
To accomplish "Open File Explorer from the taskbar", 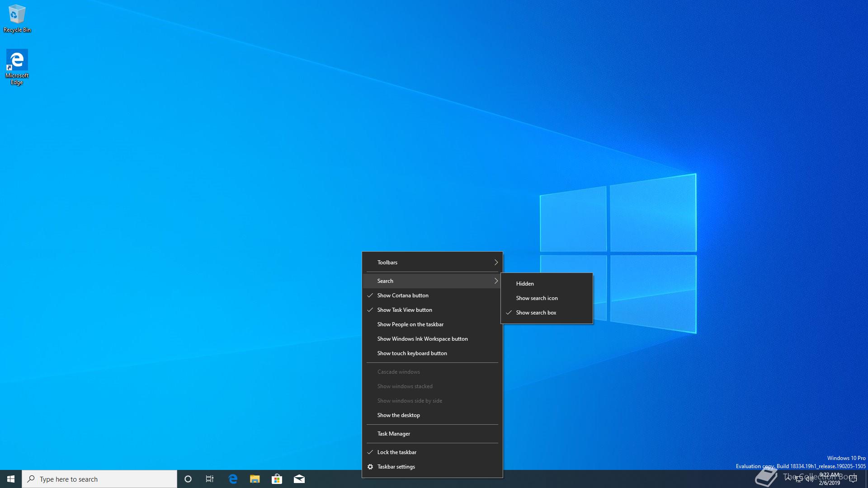I will (255, 479).
